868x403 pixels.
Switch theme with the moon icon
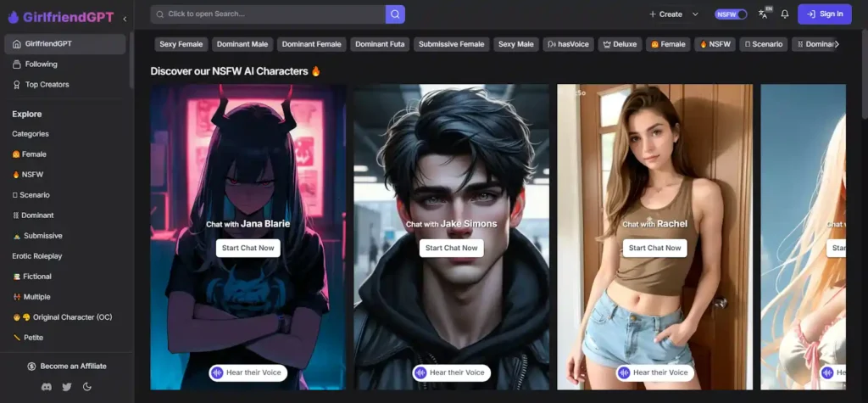point(87,387)
